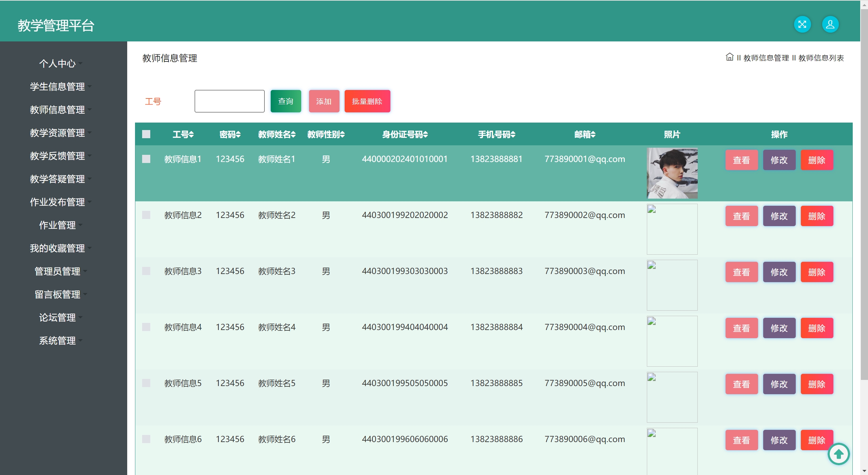Click the photo thumbnail of 教师信息1

click(x=672, y=173)
